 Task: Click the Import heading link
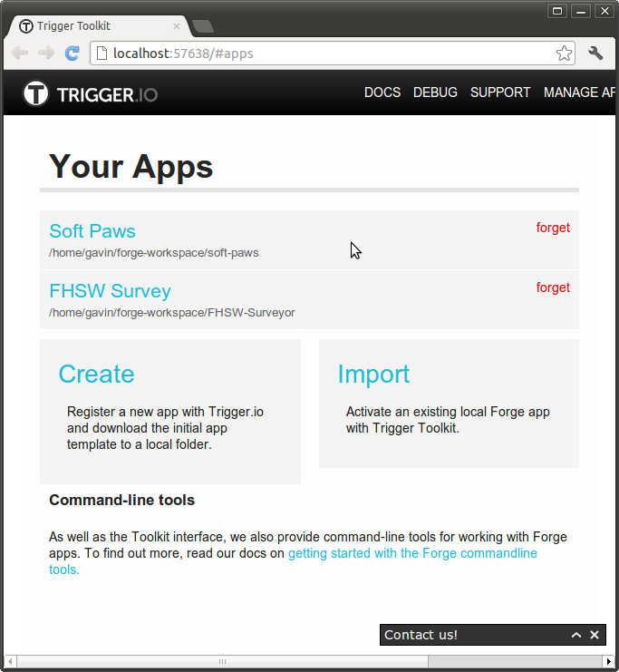(373, 374)
